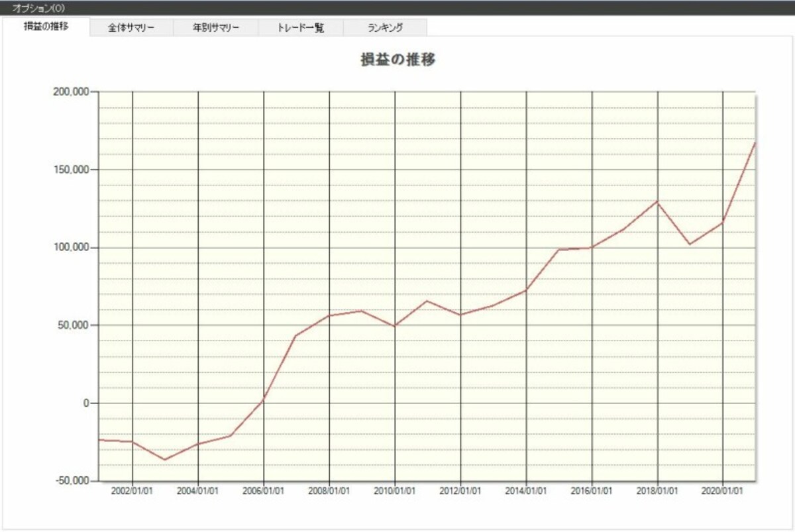The height and width of the screenshot is (532, 795).
Task: Click the -50,000 y-axis label
Action: click(72, 481)
